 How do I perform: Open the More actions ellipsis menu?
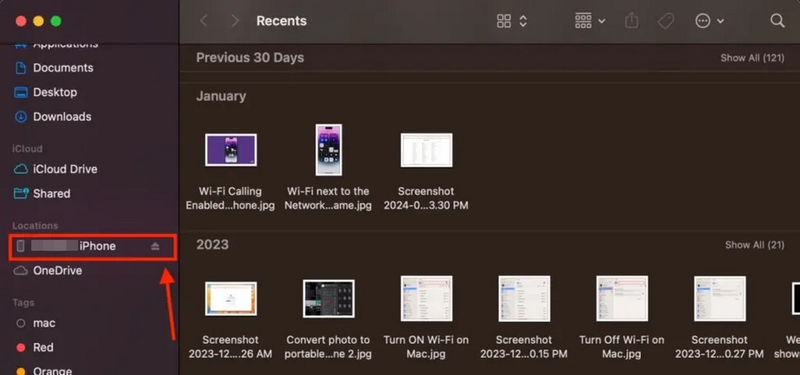tap(709, 21)
